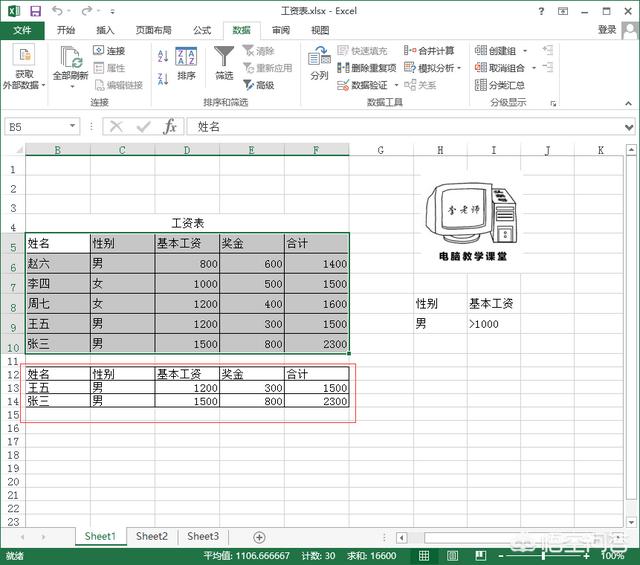Image resolution: width=640 pixels, height=565 pixels.
Task: Open the Sort (排序) dialog
Action: [186, 63]
